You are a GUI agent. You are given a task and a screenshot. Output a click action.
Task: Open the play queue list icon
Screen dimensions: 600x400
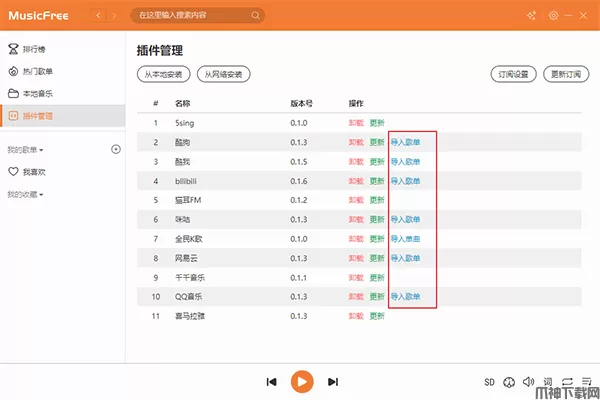[587, 381]
